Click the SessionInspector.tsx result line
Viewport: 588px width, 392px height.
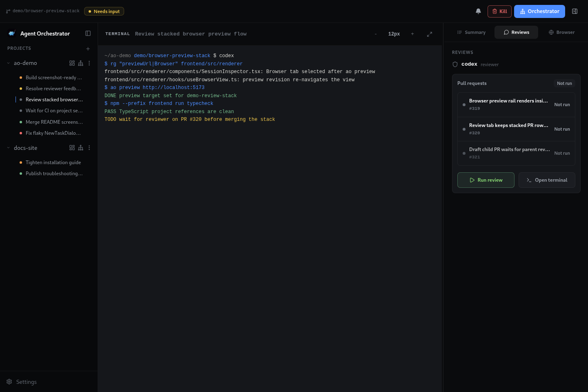[240, 72]
